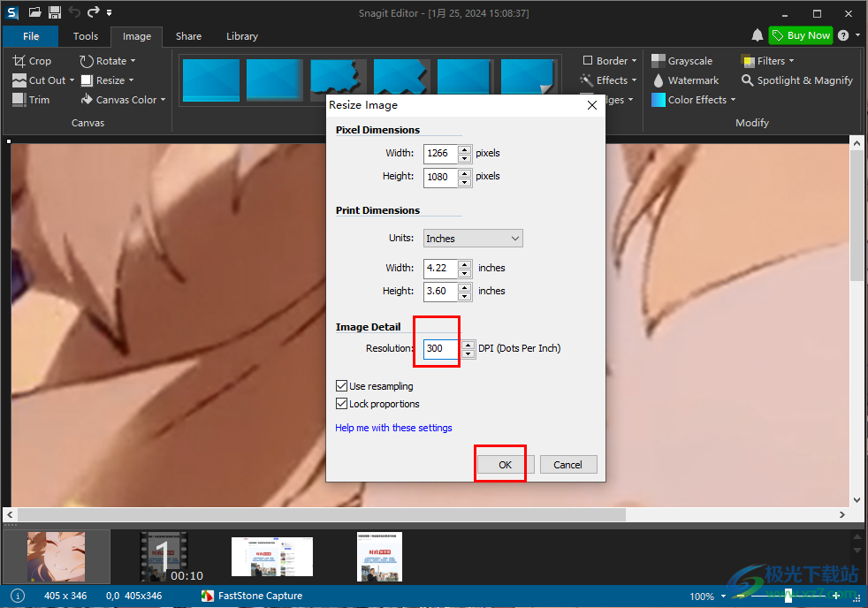
Task: Expand the Rotate dropdown
Action: (x=133, y=61)
